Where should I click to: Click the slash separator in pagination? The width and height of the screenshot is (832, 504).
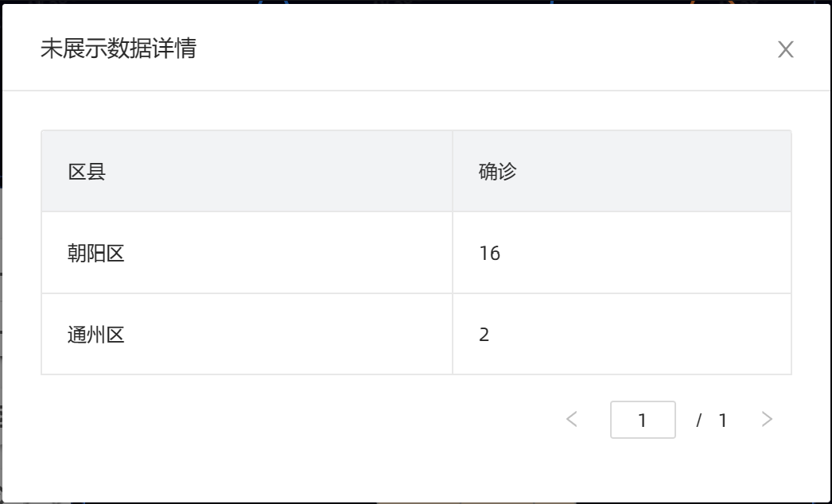[699, 421]
